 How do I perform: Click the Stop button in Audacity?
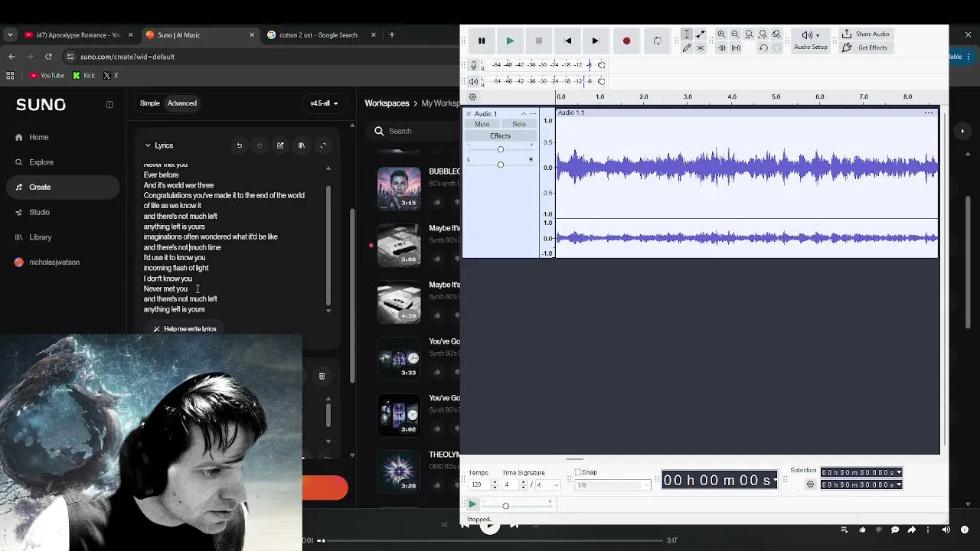tap(539, 41)
